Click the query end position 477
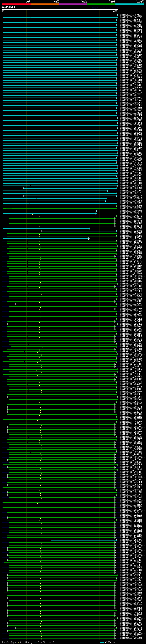 coord(115,11)
